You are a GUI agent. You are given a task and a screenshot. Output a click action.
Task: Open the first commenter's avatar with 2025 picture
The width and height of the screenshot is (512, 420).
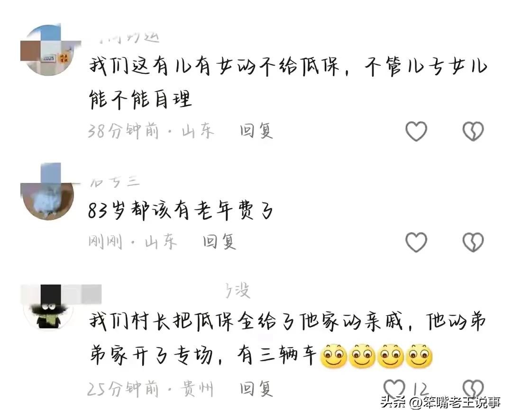coord(49,50)
